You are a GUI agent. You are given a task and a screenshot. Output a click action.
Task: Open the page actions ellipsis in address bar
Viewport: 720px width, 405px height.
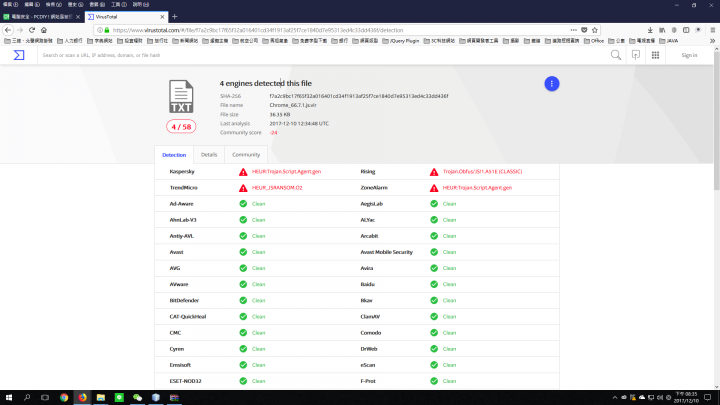[574, 30]
